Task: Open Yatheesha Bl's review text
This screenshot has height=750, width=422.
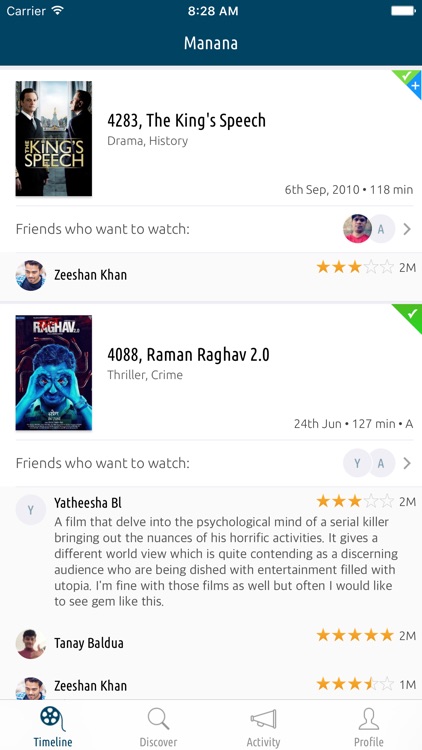Action: coord(226,562)
